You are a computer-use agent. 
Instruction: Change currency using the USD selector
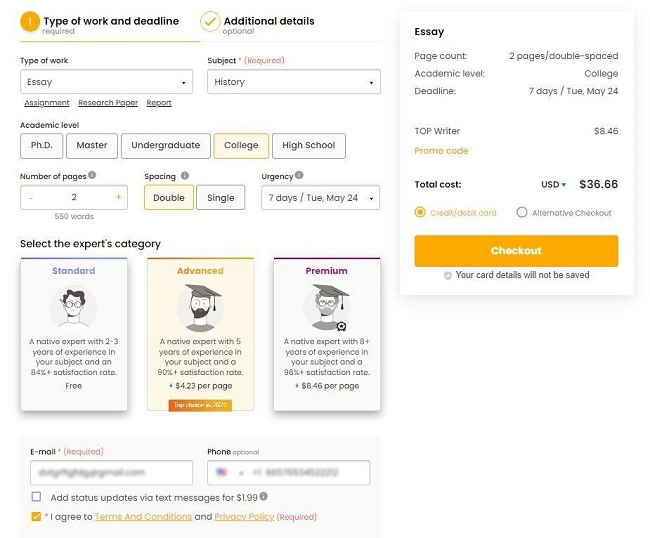(x=553, y=184)
